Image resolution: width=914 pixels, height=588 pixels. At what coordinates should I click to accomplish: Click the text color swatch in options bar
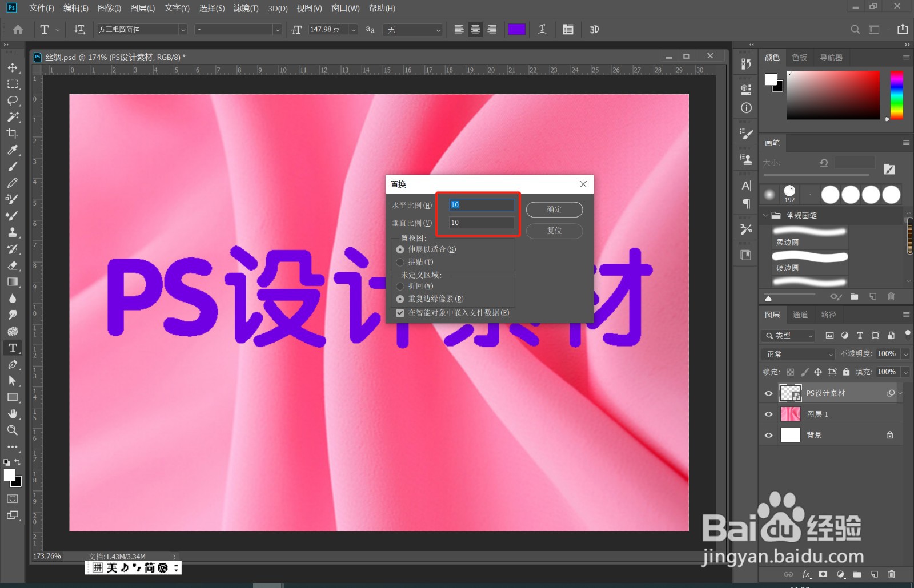[516, 29]
